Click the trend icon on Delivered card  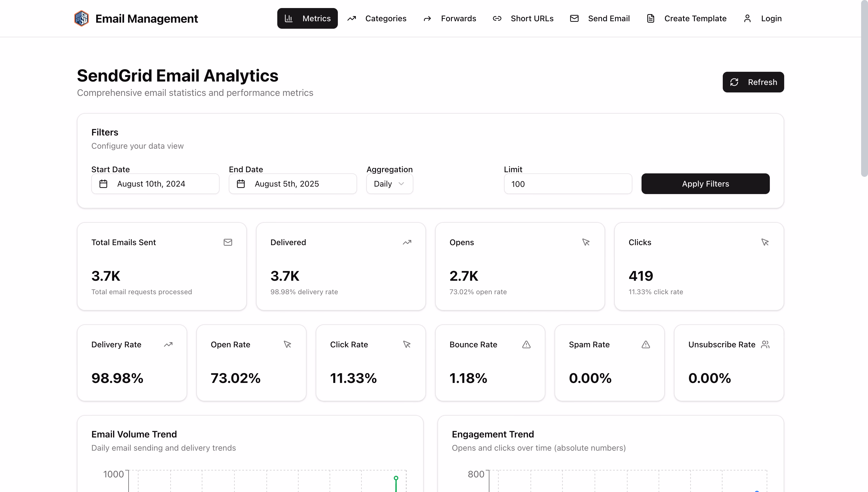pyautogui.click(x=407, y=242)
